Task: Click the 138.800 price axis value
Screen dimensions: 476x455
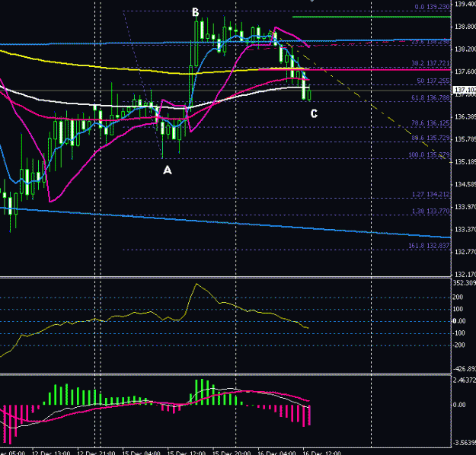Action: click(465, 27)
